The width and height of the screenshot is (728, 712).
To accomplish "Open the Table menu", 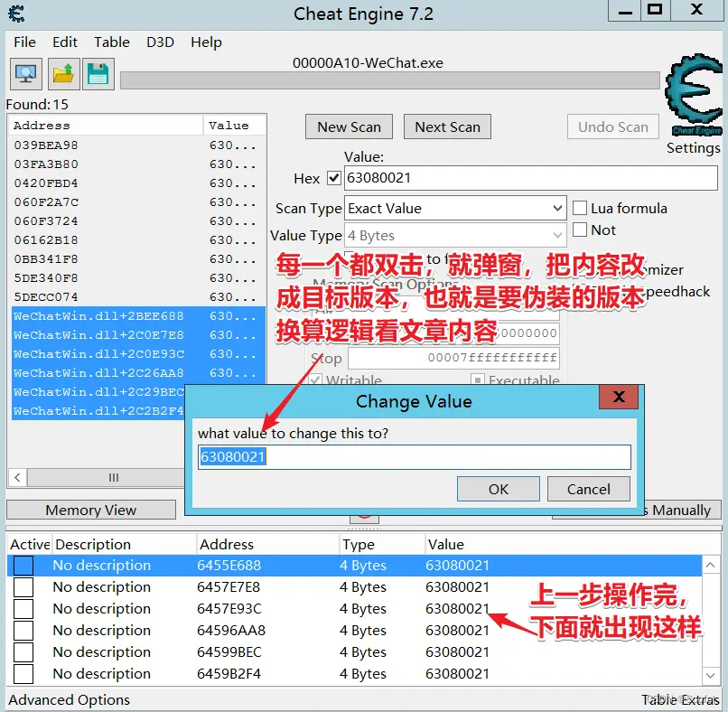I will pyautogui.click(x=112, y=42).
